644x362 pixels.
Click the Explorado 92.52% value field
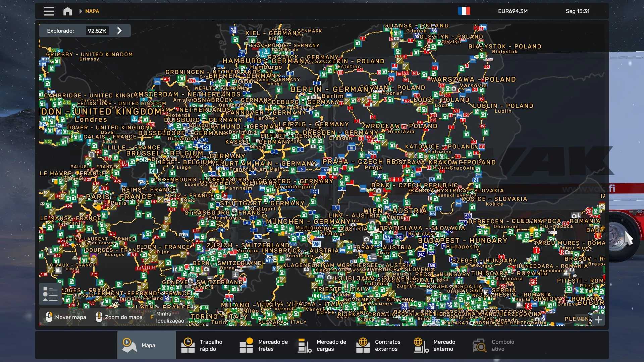coord(97,31)
